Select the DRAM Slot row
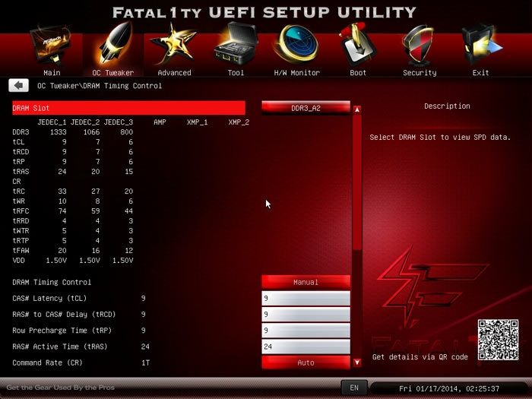Screen dimensions: 532x399 [x=128, y=108]
